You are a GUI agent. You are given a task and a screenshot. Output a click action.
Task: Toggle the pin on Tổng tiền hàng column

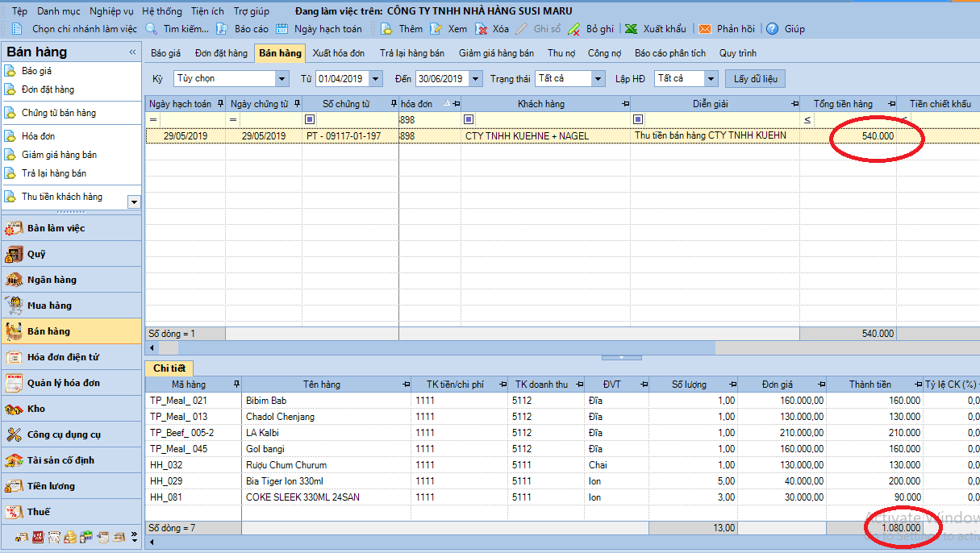coord(891,104)
